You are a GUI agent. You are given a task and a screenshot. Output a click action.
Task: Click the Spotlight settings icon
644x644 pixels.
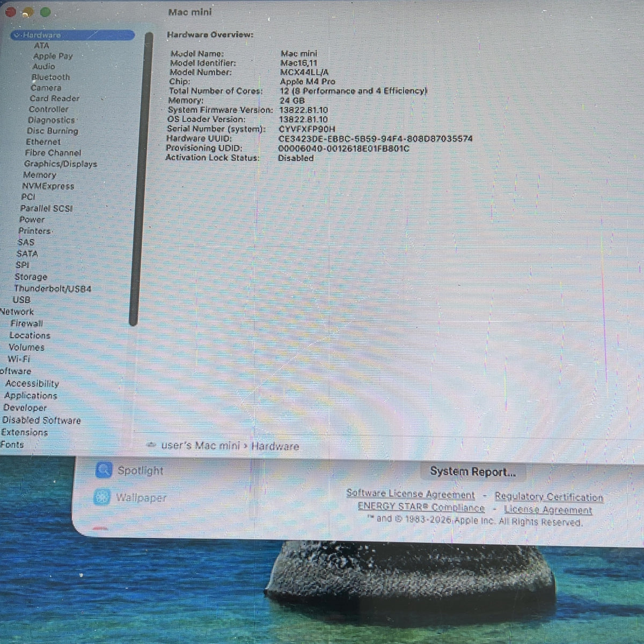[x=104, y=470]
